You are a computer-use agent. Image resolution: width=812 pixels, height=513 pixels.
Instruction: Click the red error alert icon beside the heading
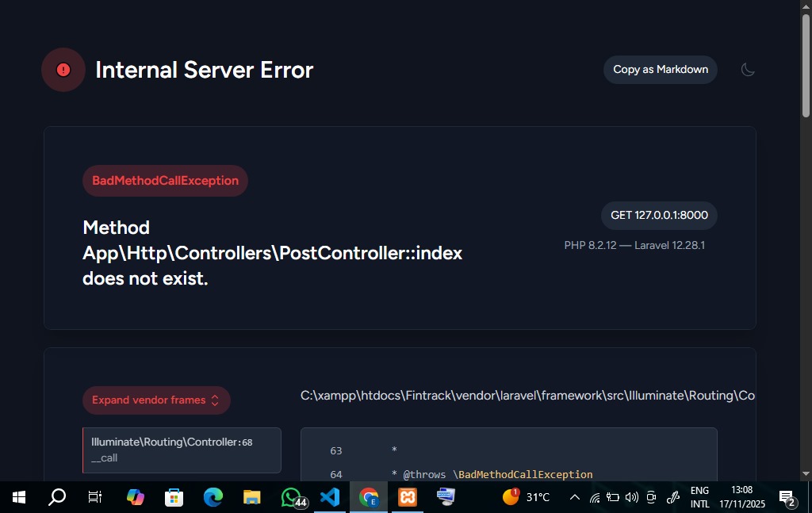[63, 69]
